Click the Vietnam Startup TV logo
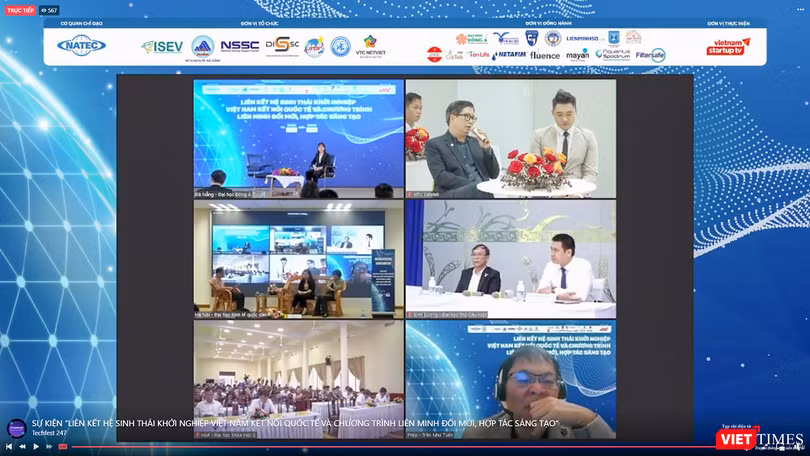Image resolution: width=810 pixels, height=456 pixels. point(728,46)
